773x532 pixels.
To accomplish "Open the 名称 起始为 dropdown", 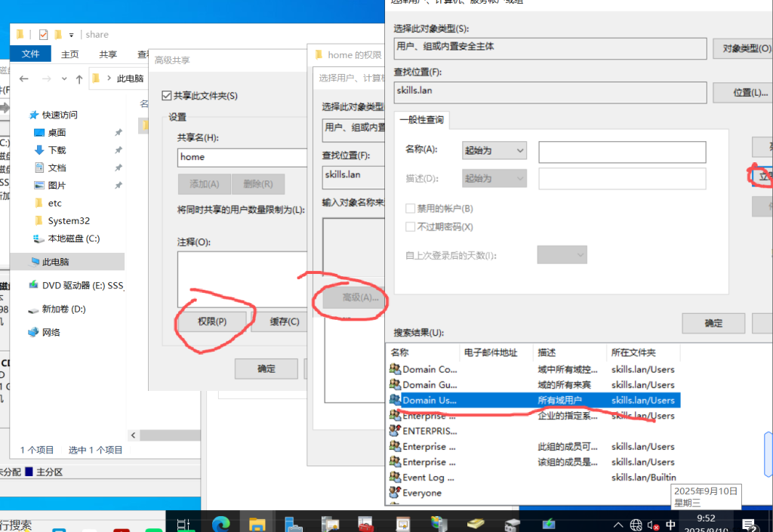I will point(494,151).
